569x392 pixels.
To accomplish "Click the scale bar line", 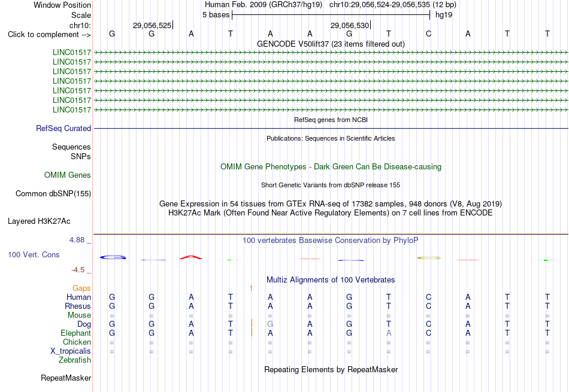I will click(x=331, y=15).
